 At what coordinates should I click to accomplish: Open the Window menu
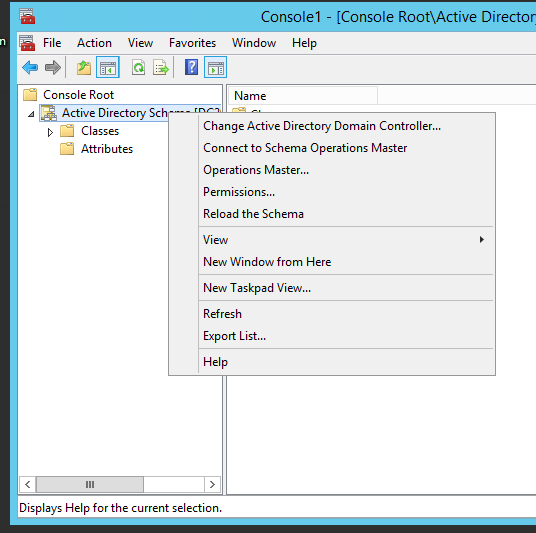click(254, 43)
